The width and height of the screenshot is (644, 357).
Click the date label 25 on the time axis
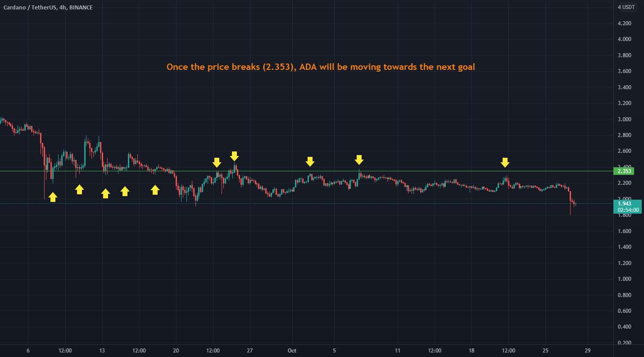pyautogui.click(x=545, y=351)
